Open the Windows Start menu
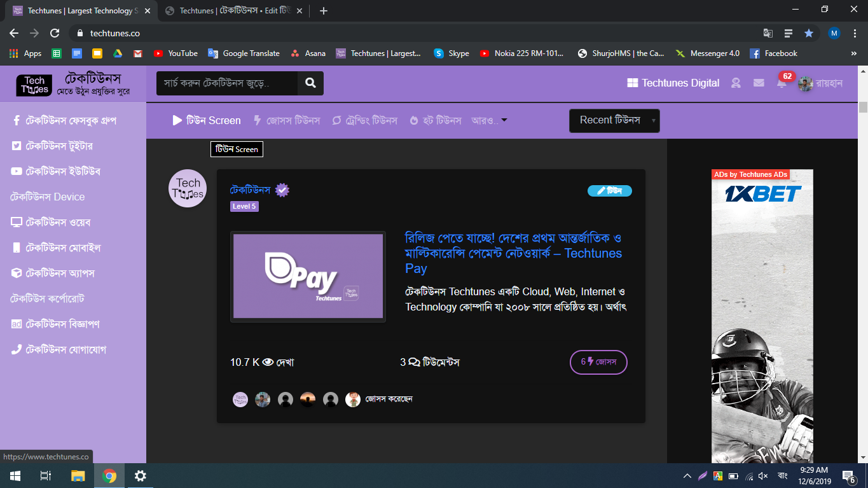Screen dimensions: 868x488 tap(15, 476)
